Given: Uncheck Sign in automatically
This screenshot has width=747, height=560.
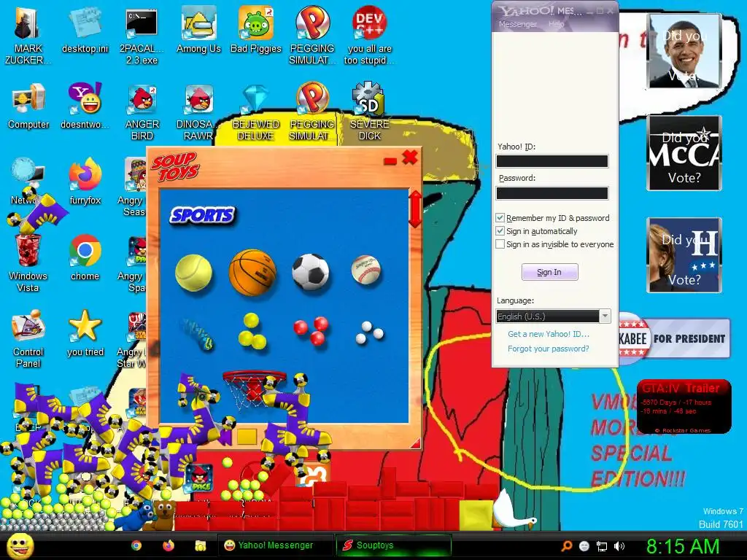Looking at the screenshot, I should click(500, 231).
